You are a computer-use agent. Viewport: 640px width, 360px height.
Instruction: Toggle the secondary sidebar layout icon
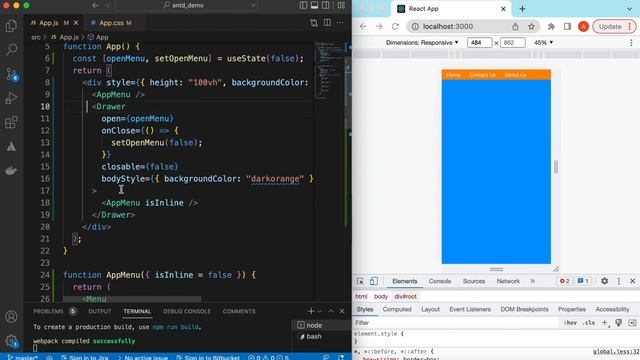click(x=325, y=5)
